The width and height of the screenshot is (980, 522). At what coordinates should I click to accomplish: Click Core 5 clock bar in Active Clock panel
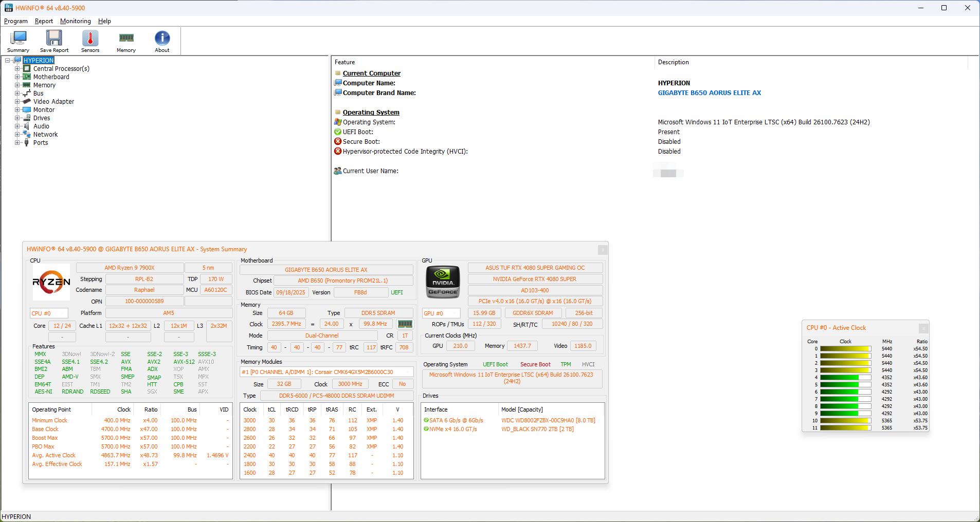[x=846, y=385]
